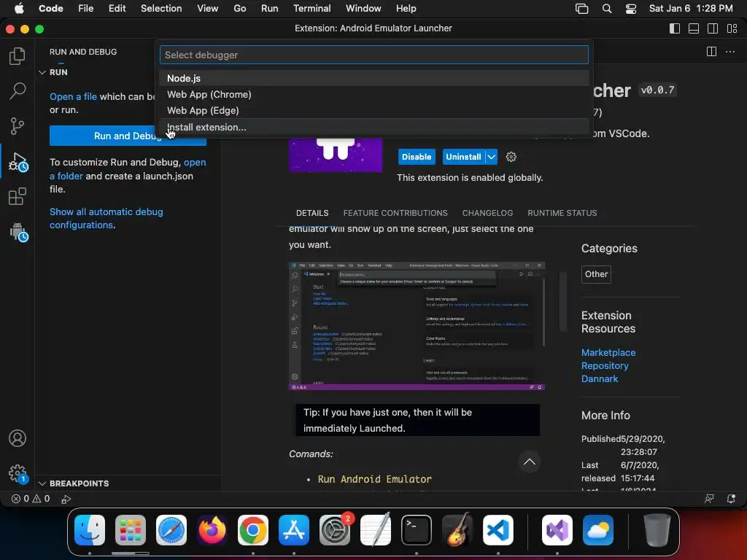Select Web App (Edge) debugger
747x560 pixels.
click(374, 111)
